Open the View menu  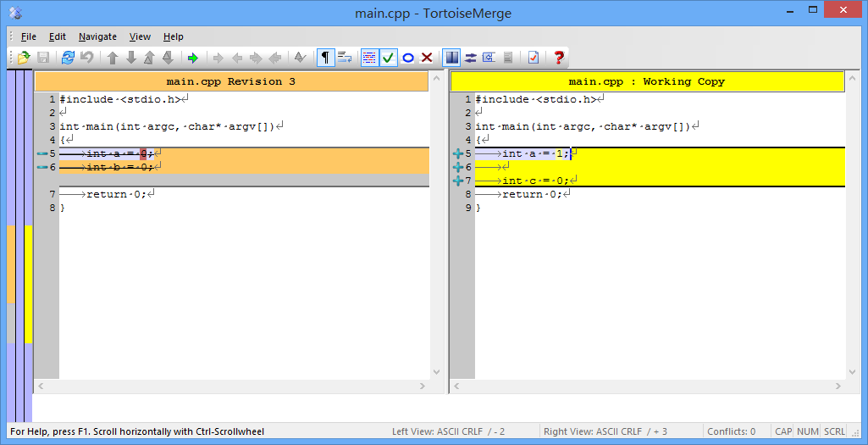pos(140,36)
